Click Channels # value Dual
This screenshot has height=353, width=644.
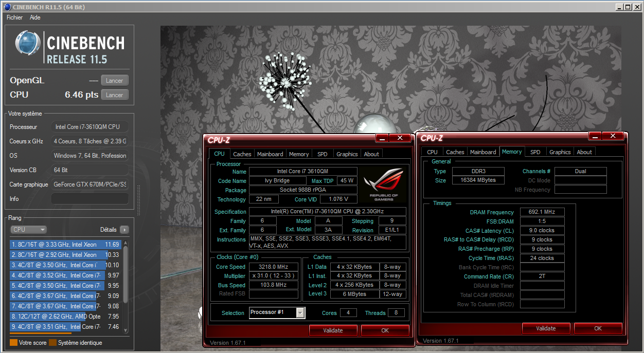coord(581,171)
